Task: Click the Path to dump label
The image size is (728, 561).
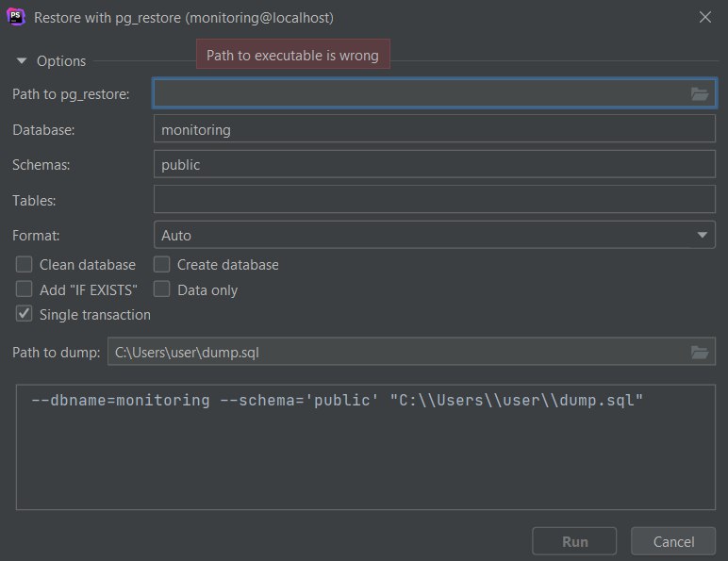Action: (57, 352)
